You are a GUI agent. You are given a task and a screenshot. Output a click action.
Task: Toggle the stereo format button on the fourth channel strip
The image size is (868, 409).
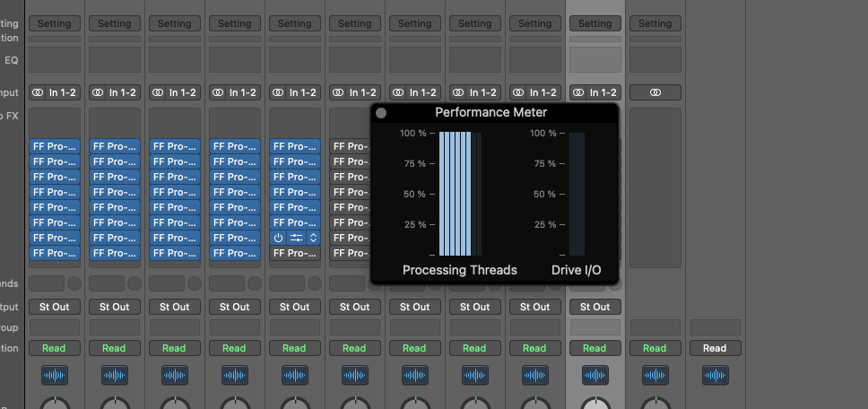click(218, 92)
